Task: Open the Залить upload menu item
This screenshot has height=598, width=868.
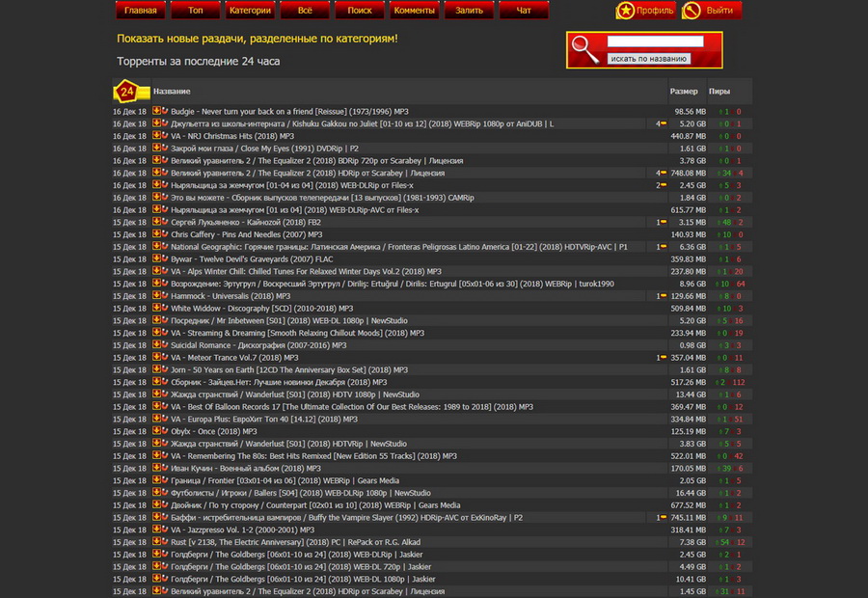Action: [x=469, y=11]
